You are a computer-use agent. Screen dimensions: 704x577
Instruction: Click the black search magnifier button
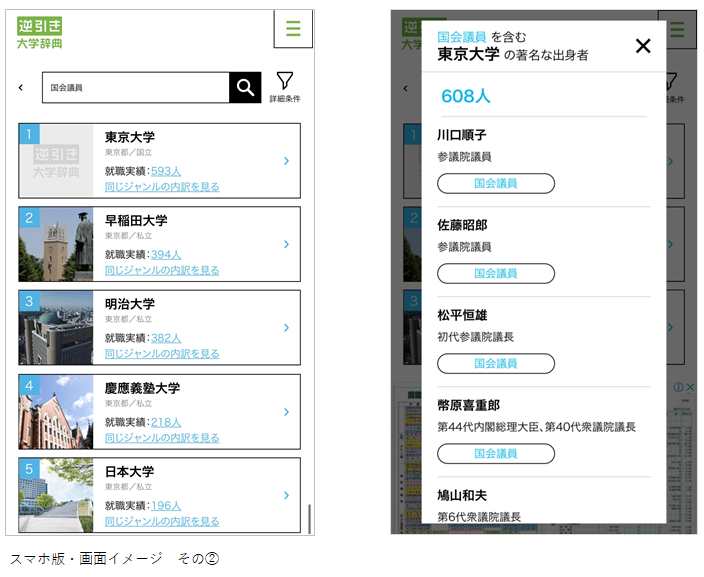[x=245, y=87]
